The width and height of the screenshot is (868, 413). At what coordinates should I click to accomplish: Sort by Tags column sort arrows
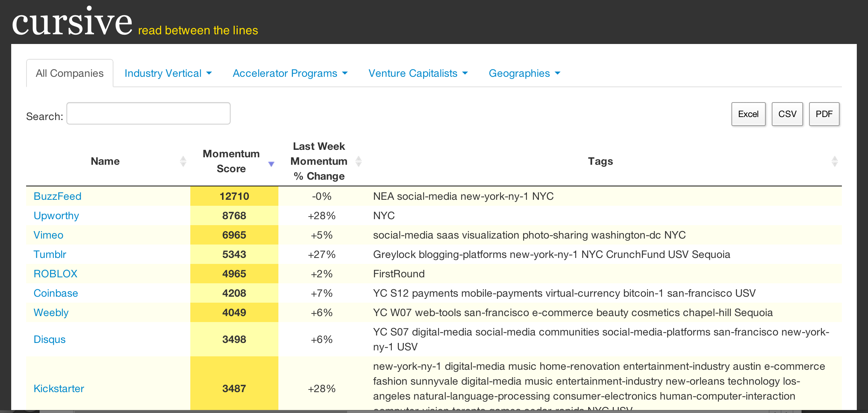coord(835,161)
